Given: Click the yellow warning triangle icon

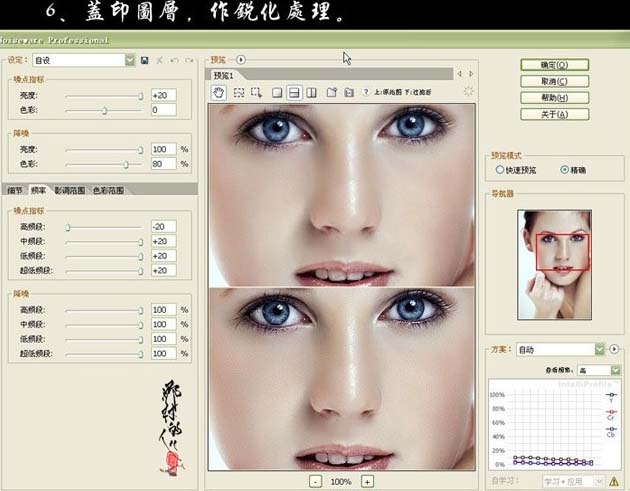Looking at the screenshot, I should [614, 481].
